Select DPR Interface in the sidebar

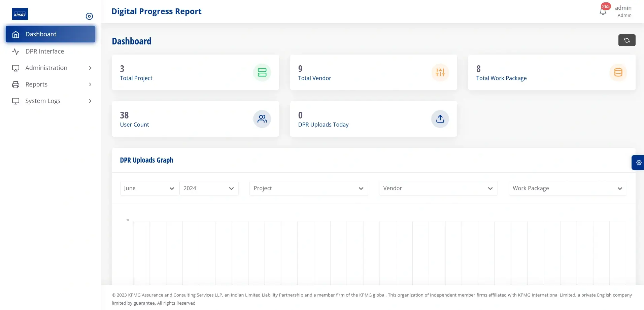[x=45, y=51]
